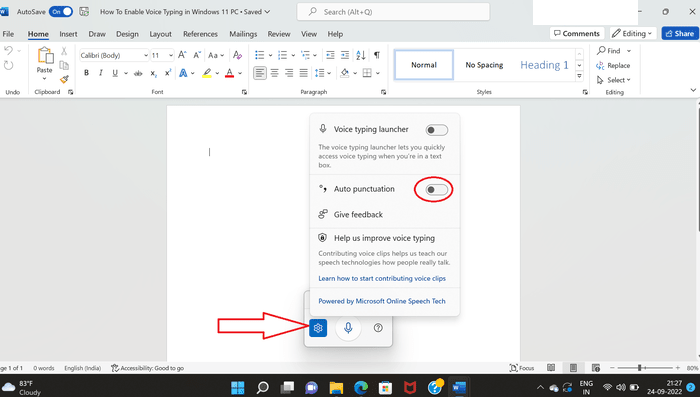The width and height of the screenshot is (700, 397).
Task: Click Give feedback in voice typing menu
Action: pyautogui.click(x=358, y=214)
